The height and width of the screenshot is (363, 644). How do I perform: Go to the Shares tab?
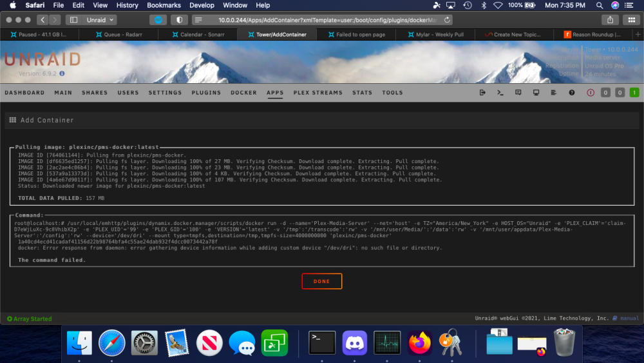pos(95,93)
